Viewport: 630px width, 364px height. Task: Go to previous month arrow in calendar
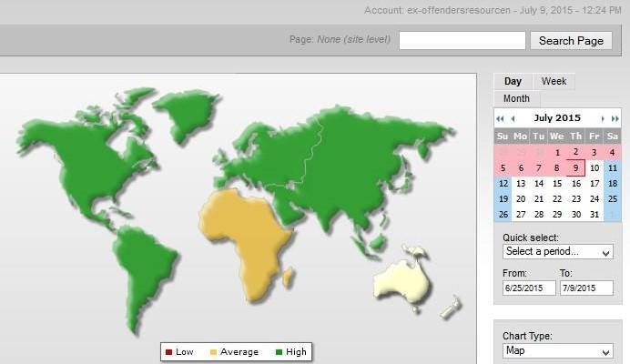pos(513,118)
